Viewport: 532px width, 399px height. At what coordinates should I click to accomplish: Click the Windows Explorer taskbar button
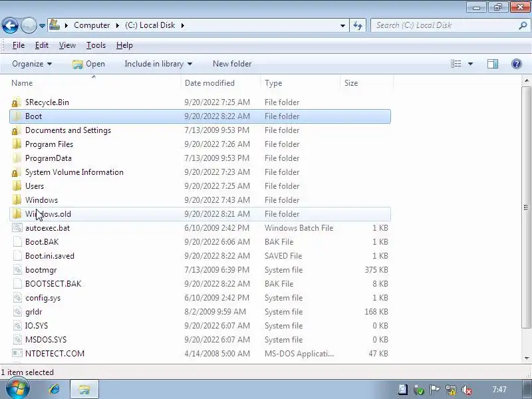(x=84, y=389)
